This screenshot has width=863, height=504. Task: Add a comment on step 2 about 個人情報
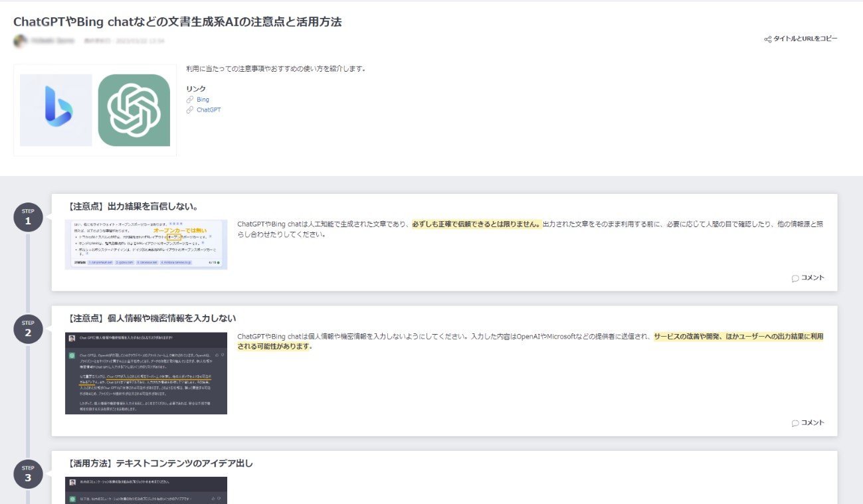click(x=808, y=422)
